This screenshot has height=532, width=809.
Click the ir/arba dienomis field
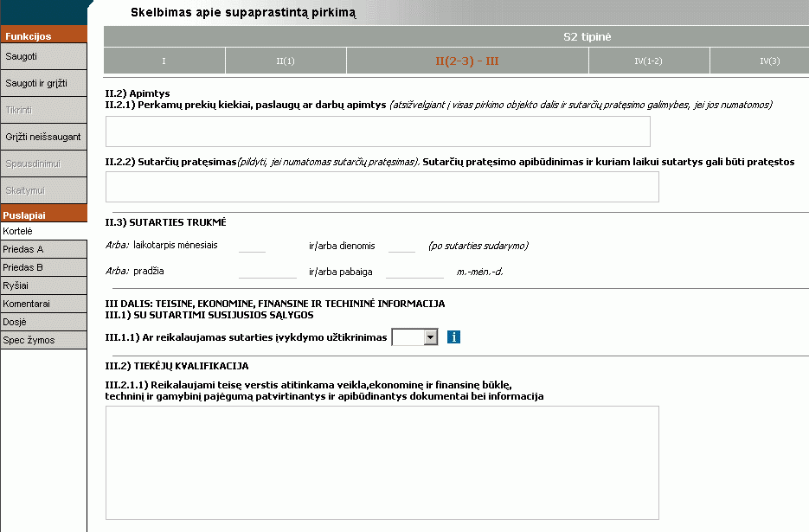(x=402, y=245)
